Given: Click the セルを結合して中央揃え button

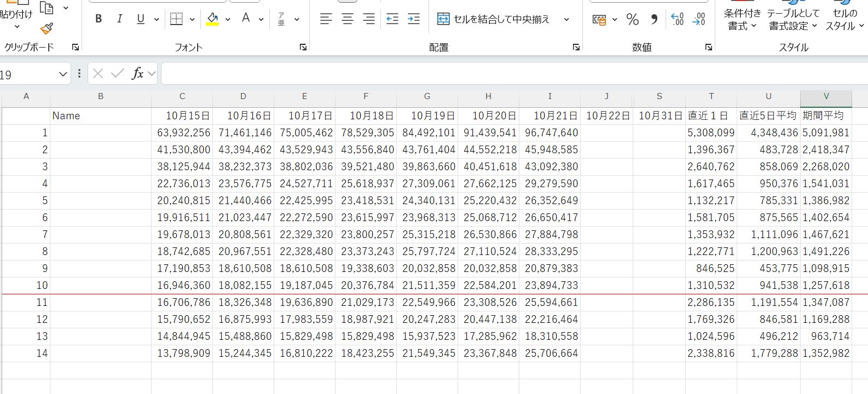Looking at the screenshot, I should click(x=494, y=19).
